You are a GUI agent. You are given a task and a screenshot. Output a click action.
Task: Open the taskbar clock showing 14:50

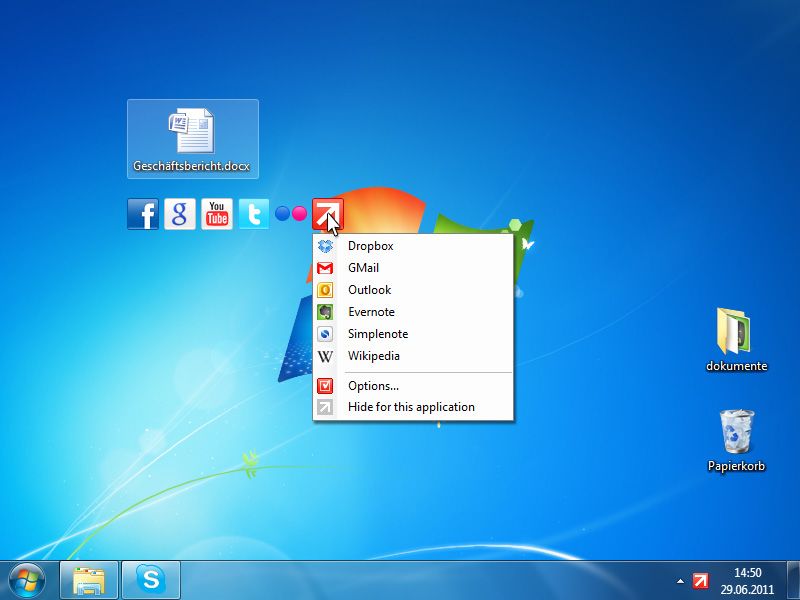(747, 581)
